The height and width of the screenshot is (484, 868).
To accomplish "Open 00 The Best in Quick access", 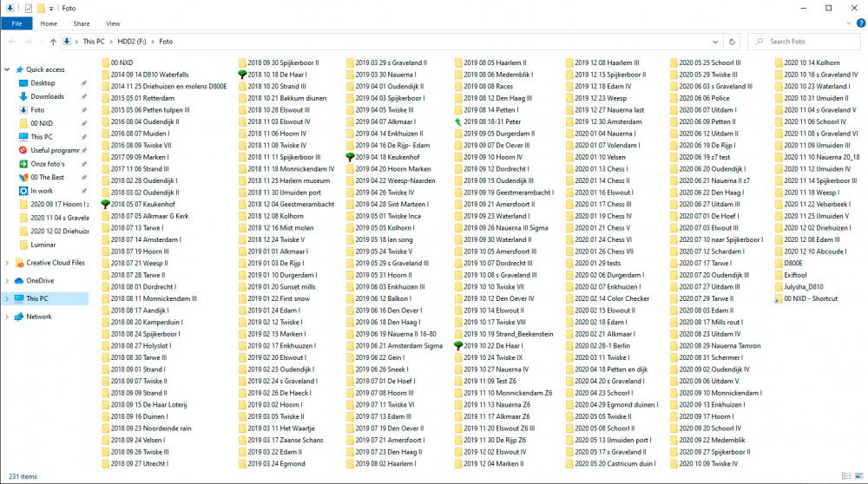I will pos(47,177).
